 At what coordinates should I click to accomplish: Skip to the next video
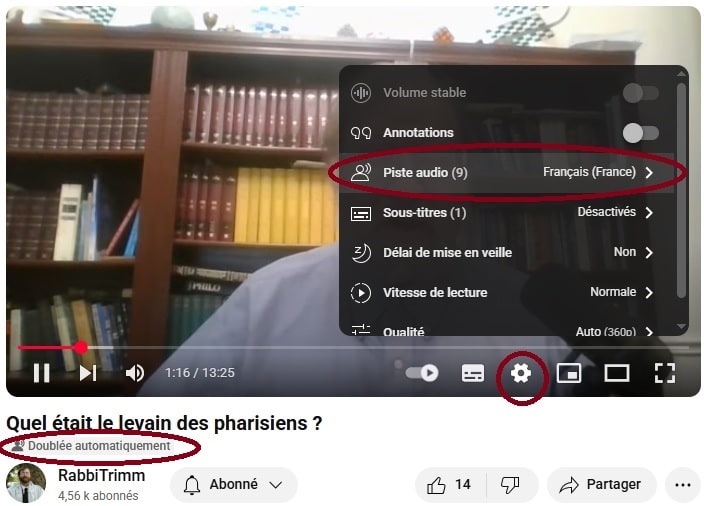88,373
